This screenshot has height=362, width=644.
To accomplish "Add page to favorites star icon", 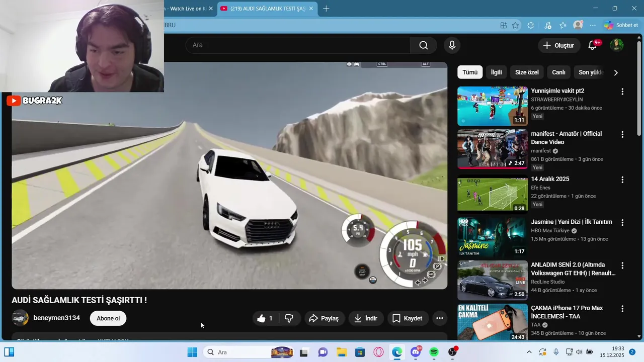I will click(x=516, y=25).
